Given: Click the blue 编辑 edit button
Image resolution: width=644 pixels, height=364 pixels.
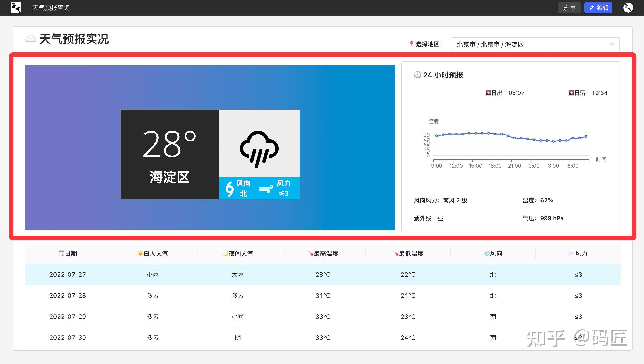Looking at the screenshot, I should [x=598, y=8].
